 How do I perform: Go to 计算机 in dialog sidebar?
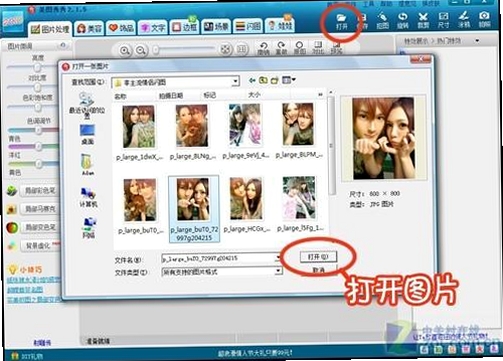(x=88, y=197)
